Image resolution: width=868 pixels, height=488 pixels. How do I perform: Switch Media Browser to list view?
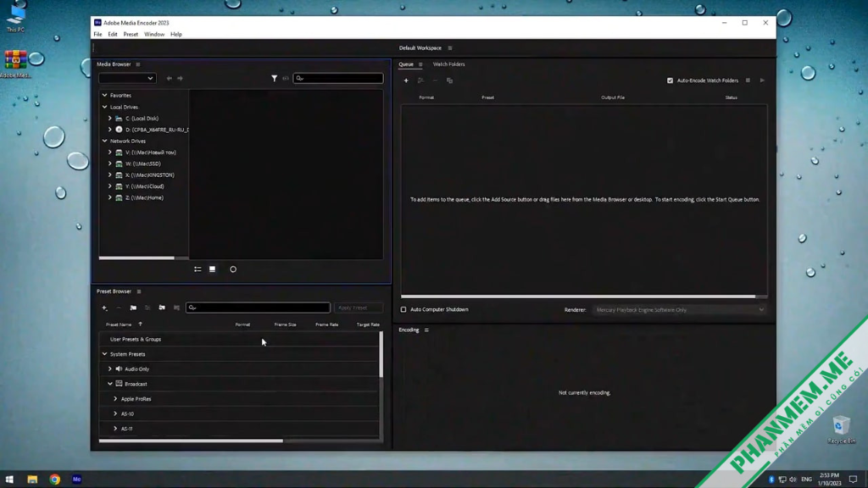[x=198, y=269]
